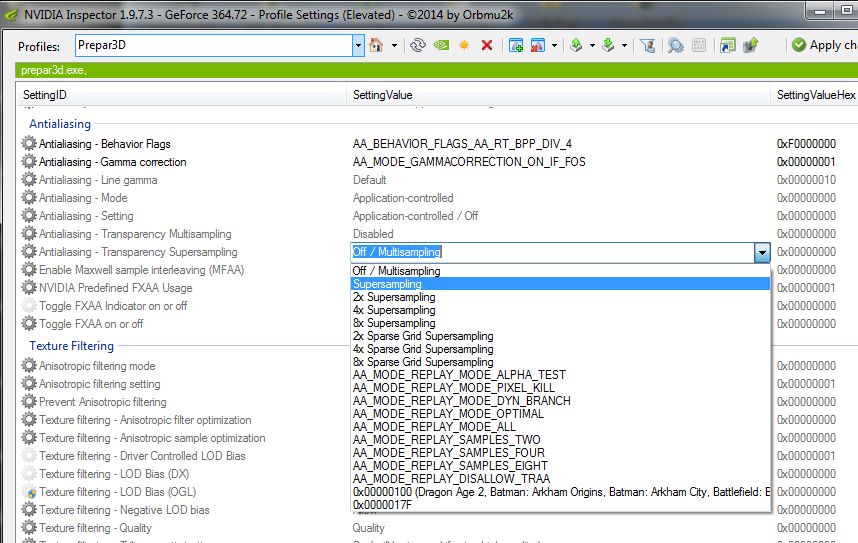Image resolution: width=858 pixels, height=543 pixels.
Task: Select plain 'Supersampling' option in the list
Action: tap(560, 284)
